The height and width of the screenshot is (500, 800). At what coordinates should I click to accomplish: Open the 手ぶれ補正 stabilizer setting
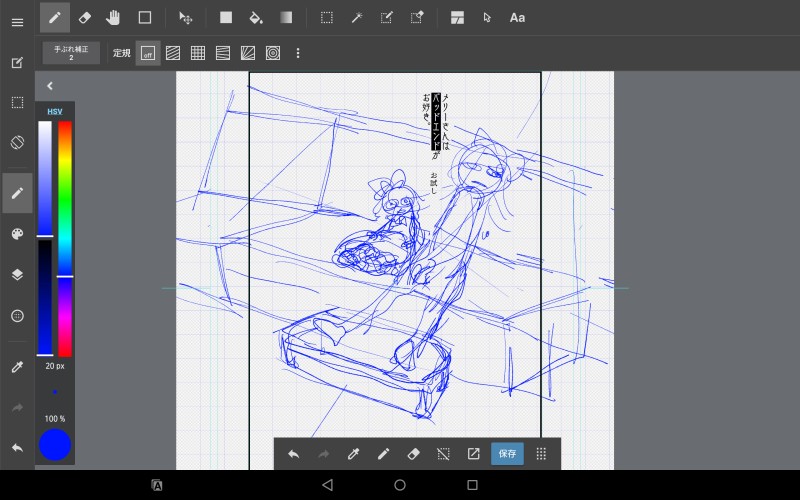click(x=71, y=53)
